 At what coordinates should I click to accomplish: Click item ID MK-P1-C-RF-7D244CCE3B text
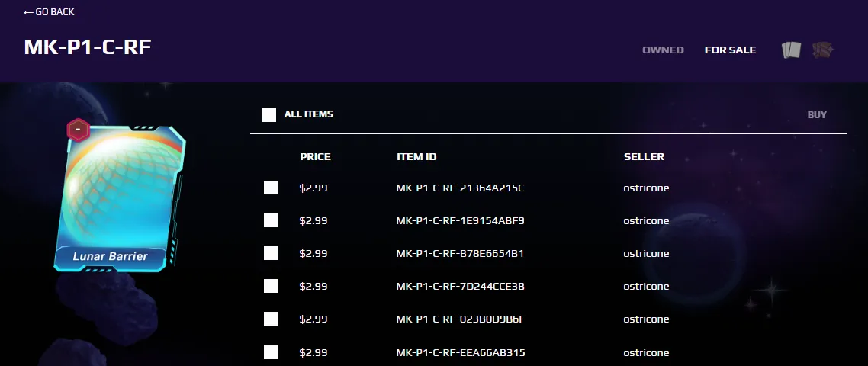pos(460,286)
